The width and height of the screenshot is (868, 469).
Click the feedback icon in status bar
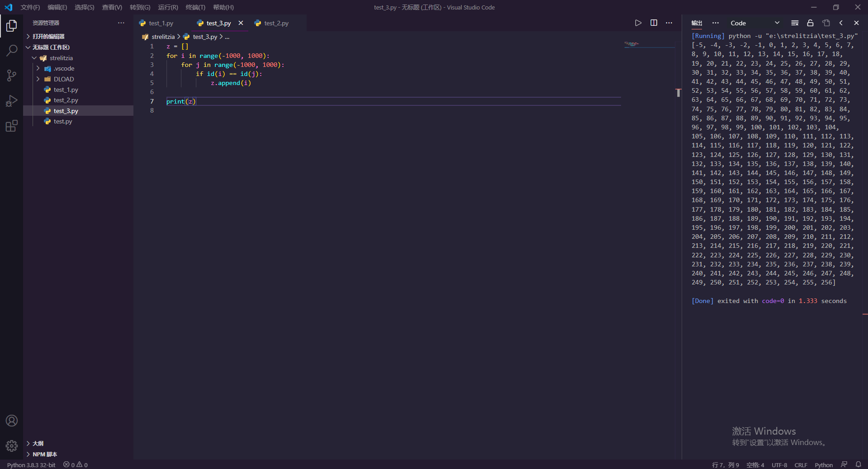point(844,465)
